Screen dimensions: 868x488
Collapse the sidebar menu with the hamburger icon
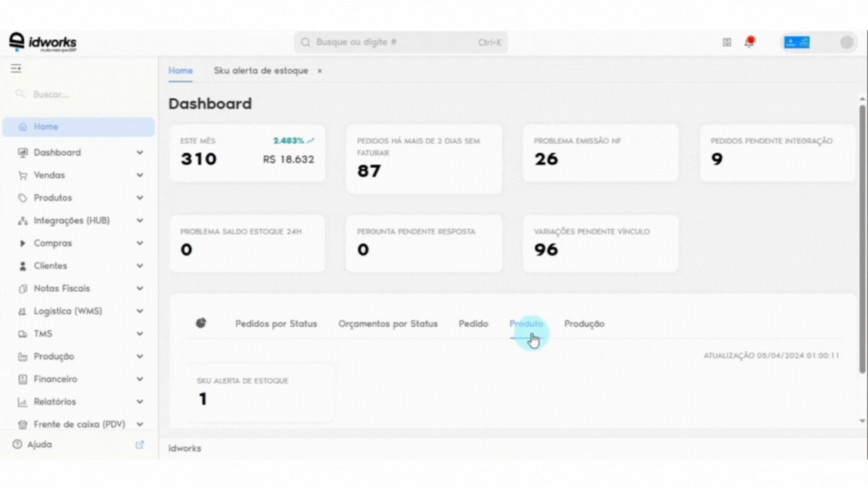(x=16, y=69)
